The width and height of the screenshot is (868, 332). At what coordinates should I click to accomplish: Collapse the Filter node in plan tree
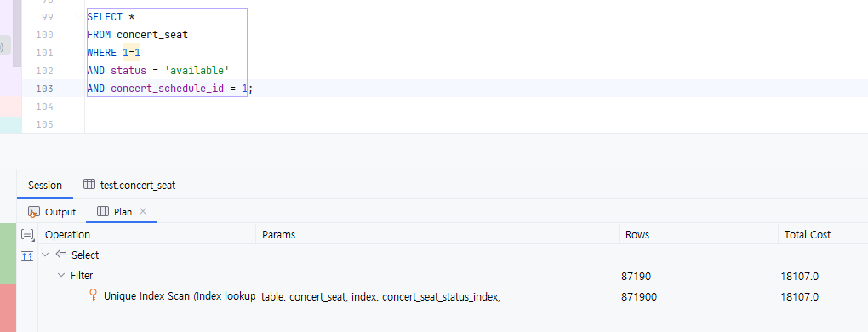(x=61, y=276)
